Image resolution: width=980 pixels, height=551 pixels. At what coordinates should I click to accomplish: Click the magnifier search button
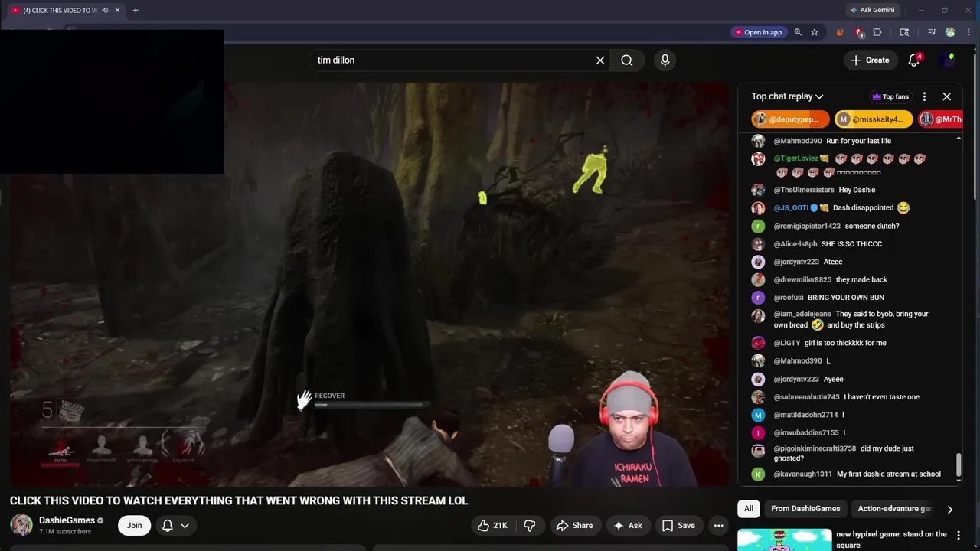tap(627, 60)
